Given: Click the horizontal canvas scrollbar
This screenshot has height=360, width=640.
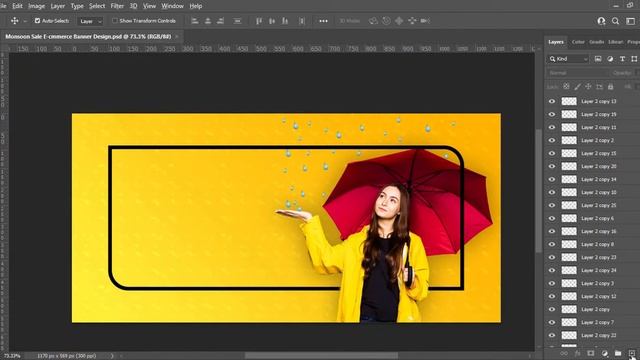Looking at the screenshot, I should coord(321,356).
